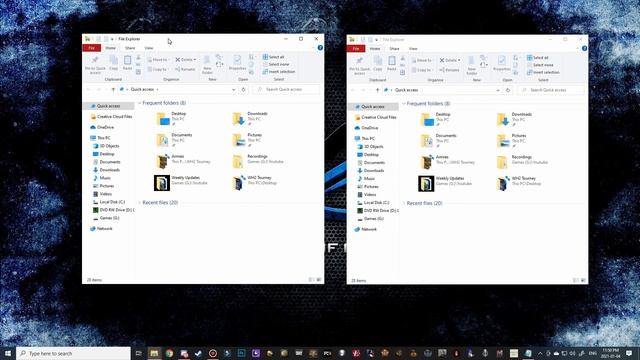Click the Copy icon in left window ribbon
Viewport: 640px width, 360px height.
pyautogui.click(x=113, y=63)
